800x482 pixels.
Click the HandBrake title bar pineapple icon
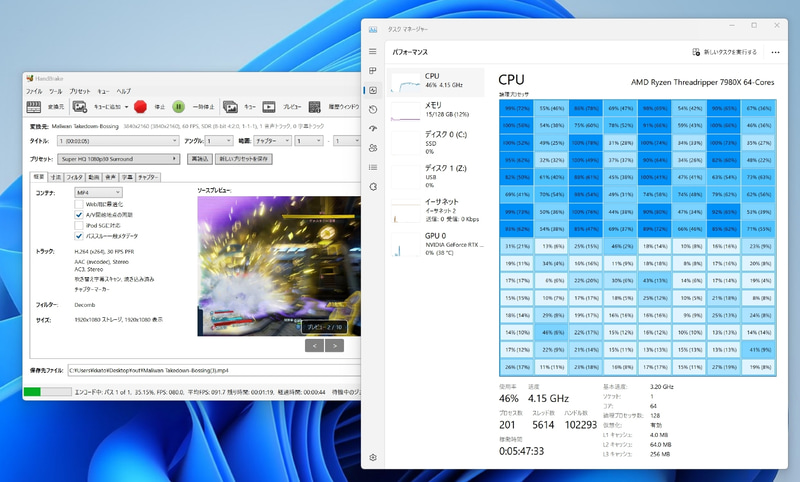point(30,79)
